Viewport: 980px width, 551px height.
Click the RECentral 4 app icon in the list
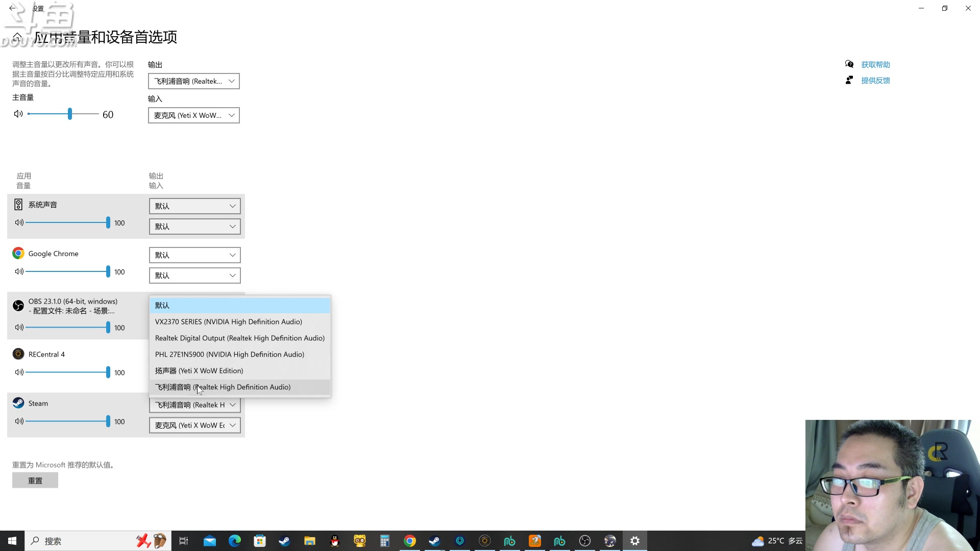pyautogui.click(x=18, y=354)
